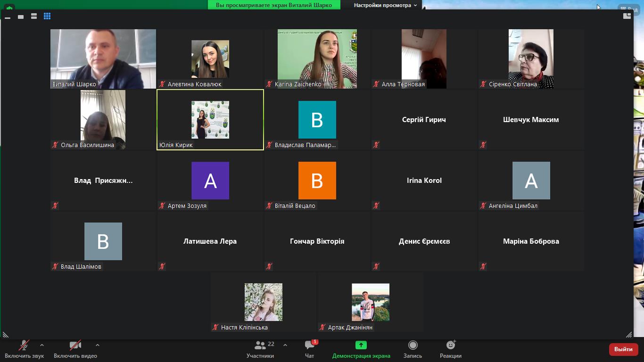Screen dimensions: 644x362
Task: Switch to the blue gallery grid view
Action: click(47, 16)
